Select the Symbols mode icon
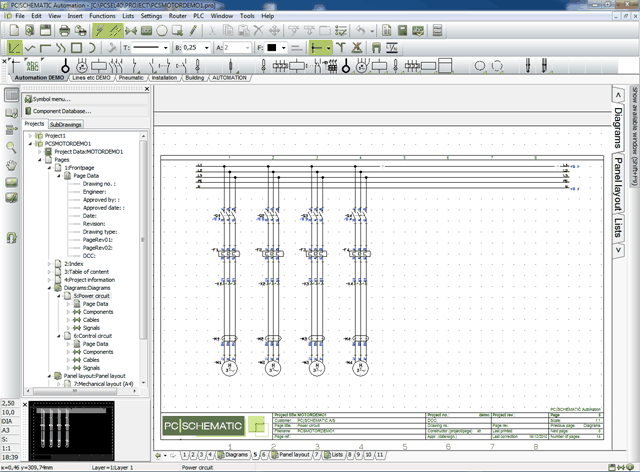 131,31
